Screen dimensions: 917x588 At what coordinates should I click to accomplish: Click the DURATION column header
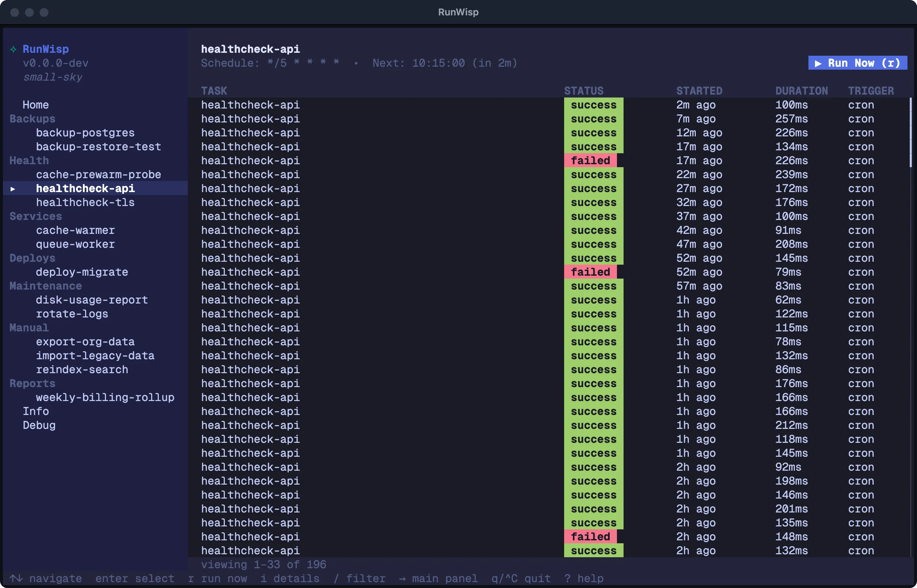(801, 91)
